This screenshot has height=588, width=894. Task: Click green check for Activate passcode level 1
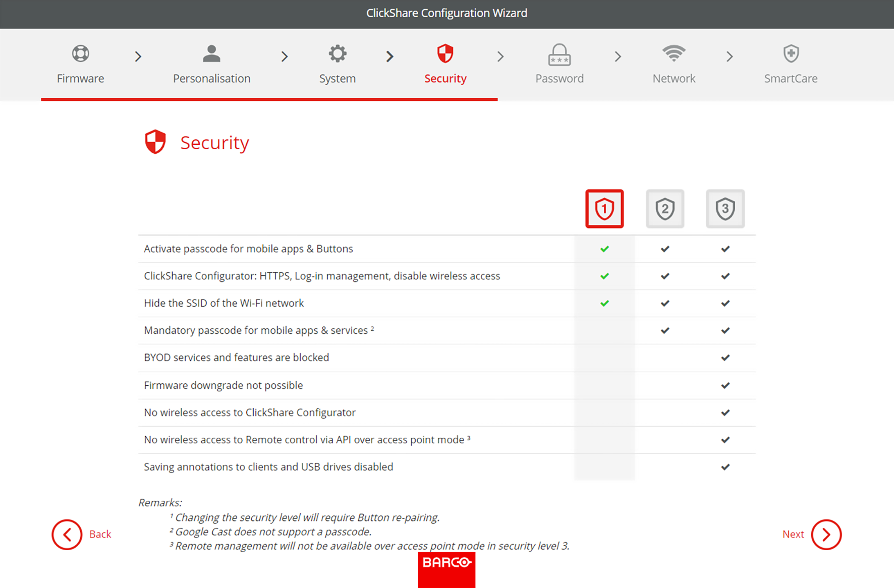(604, 249)
